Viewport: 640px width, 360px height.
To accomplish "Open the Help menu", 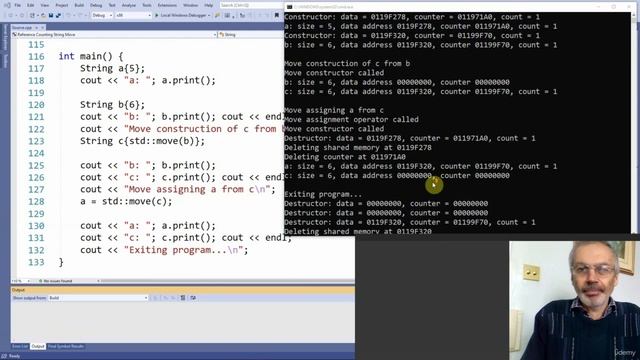I will (209, 5).
